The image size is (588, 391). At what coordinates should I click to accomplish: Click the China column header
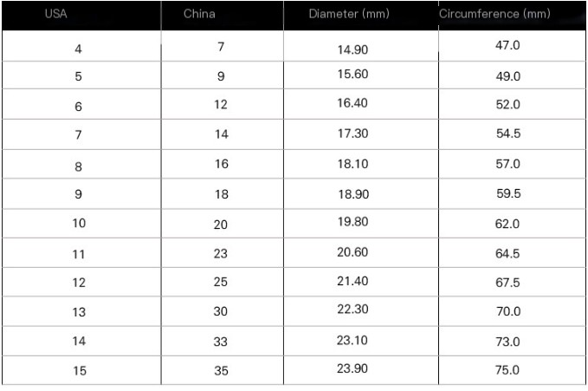(199, 15)
